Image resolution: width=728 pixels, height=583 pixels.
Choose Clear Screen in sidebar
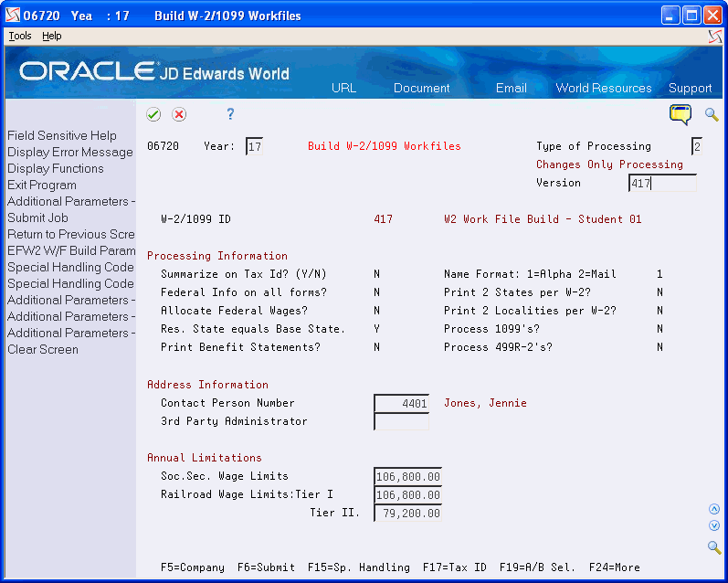43,349
